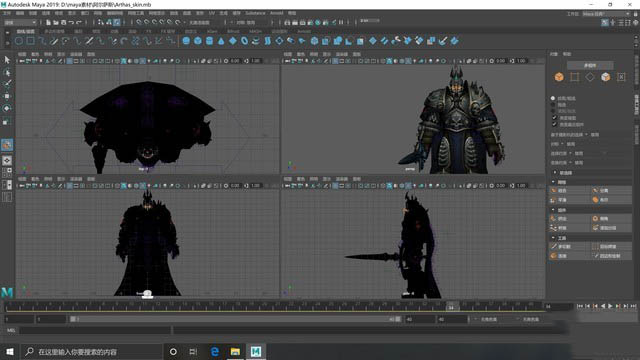Toggle grid icon in top-left viewport toolbar
640x360 pixels.
click(70, 61)
